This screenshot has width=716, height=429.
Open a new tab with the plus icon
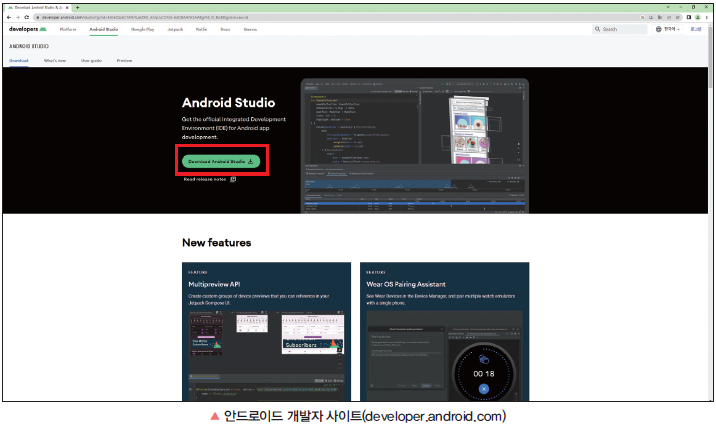(x=78, y=7)
